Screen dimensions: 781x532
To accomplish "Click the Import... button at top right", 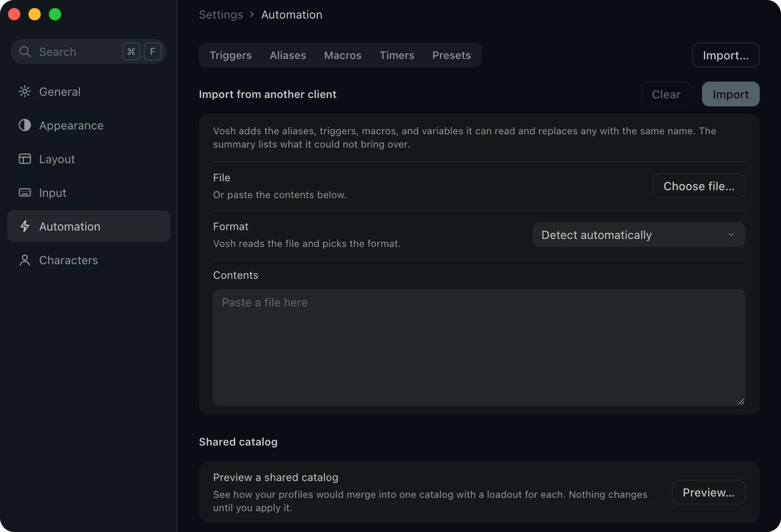I will click(726, 55).
